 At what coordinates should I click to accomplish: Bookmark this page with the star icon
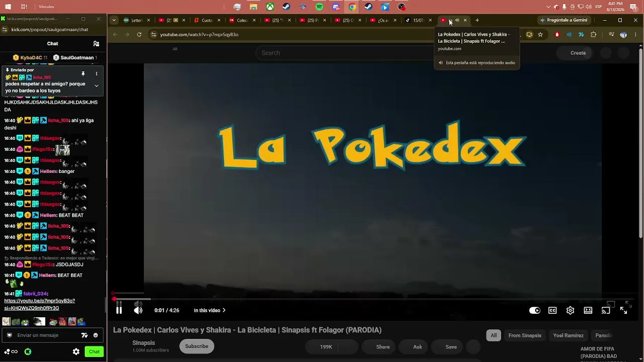click(540, 35)
